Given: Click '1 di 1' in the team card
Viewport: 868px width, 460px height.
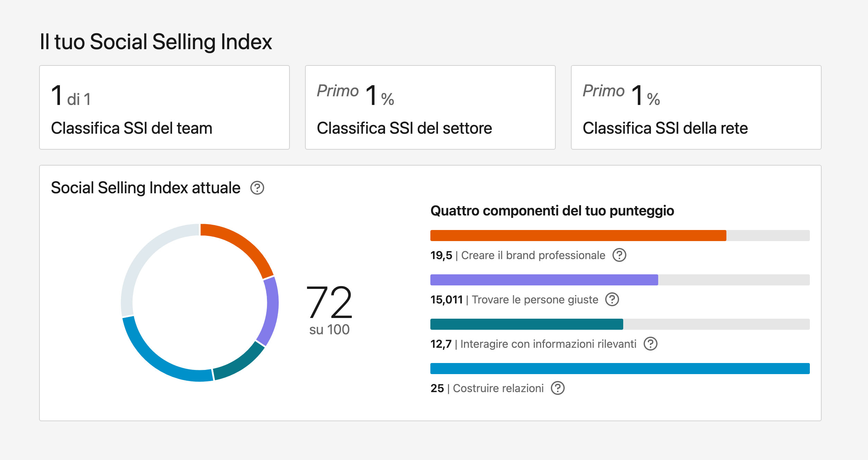Looking at the screenshot, I should coord(71,95).
